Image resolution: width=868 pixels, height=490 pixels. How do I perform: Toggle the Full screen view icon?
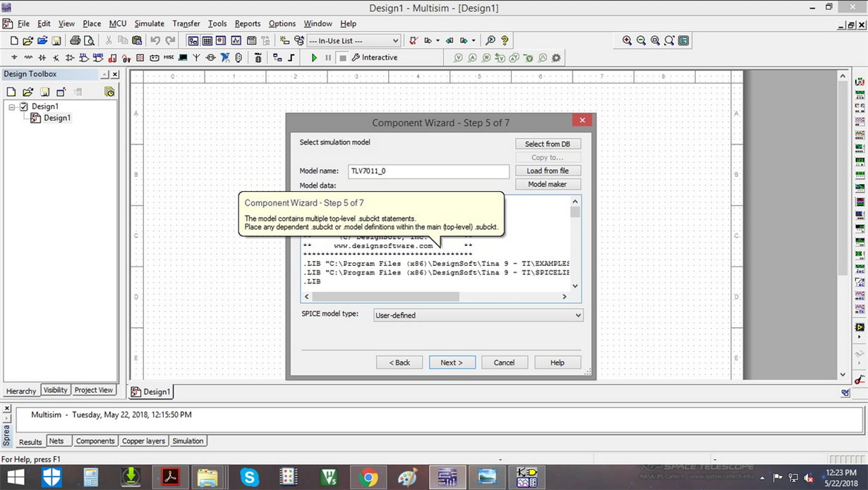(x=683, y=41)
